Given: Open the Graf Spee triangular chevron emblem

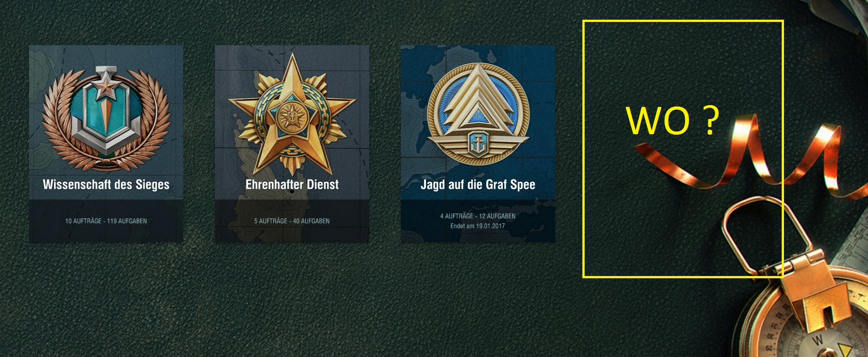Looking at the screenshot, I should click(478, 114).
